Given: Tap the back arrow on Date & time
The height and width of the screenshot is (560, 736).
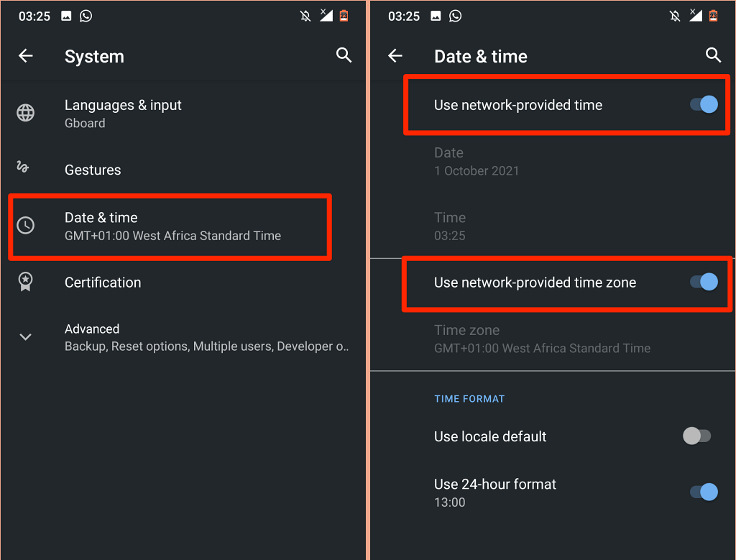Looking at the screenshot, I should point(395,56).
